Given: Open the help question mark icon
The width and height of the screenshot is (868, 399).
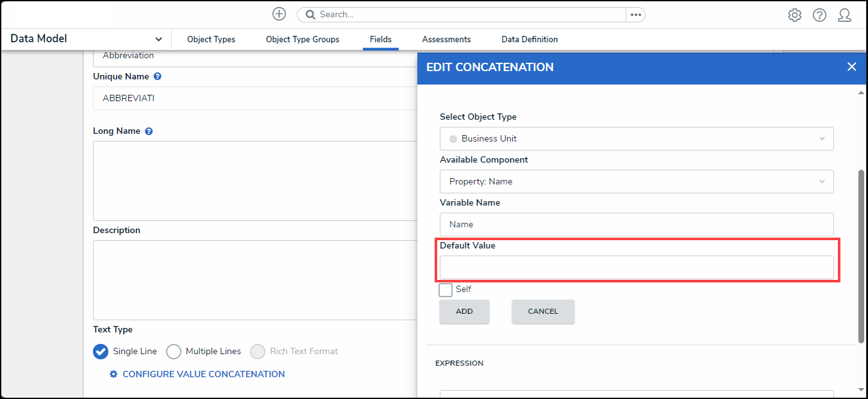Looking at the screenshot, I should [x=819, y=15].
